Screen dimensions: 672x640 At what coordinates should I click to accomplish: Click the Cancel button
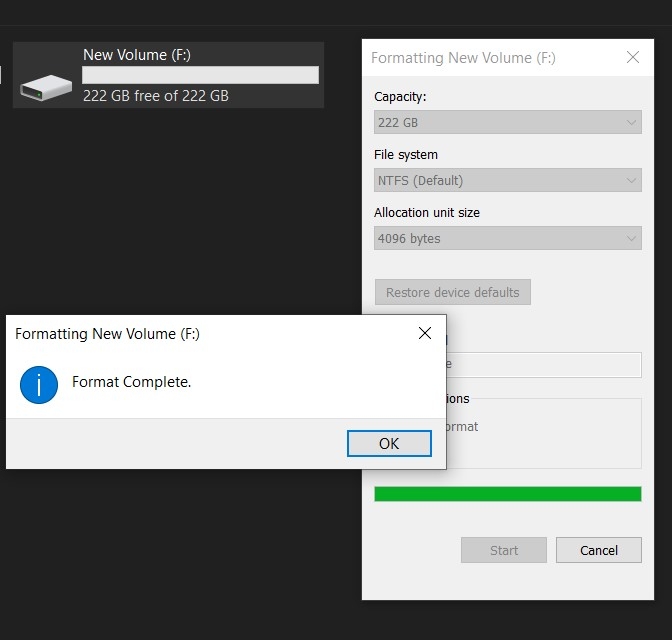[599, 550]
